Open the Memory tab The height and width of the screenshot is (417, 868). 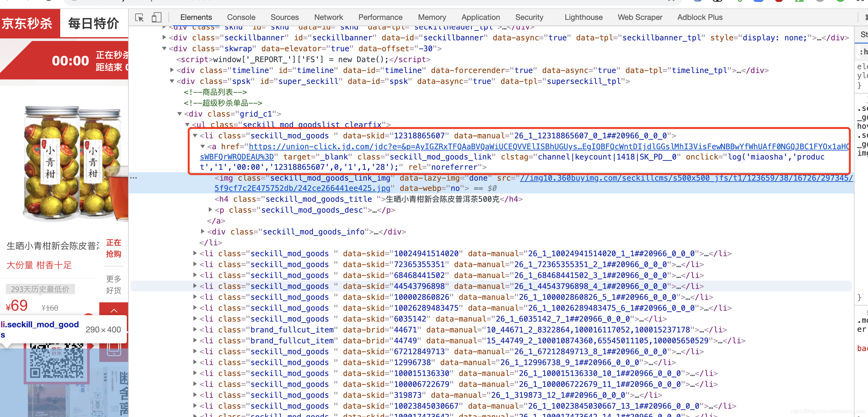point(432,17)
